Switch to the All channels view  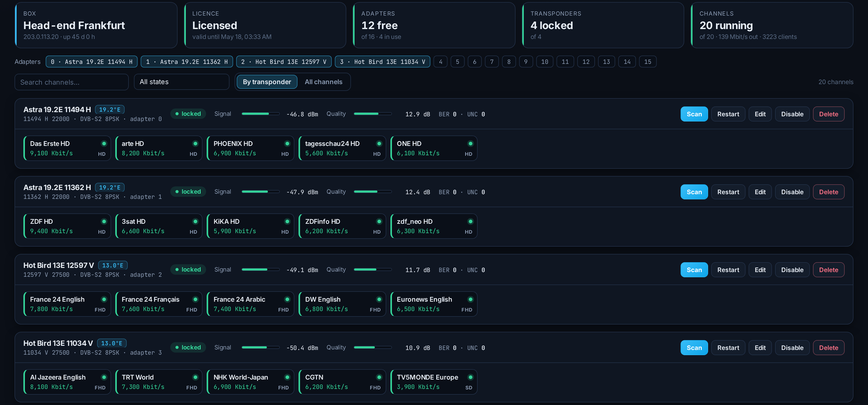pyautogui.click(x=323, y=82)
